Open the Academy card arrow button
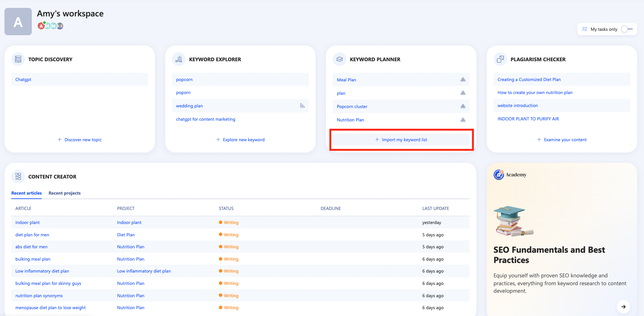Screen dimensions: 644x316 pyautogui.click(x=623, y=306)
